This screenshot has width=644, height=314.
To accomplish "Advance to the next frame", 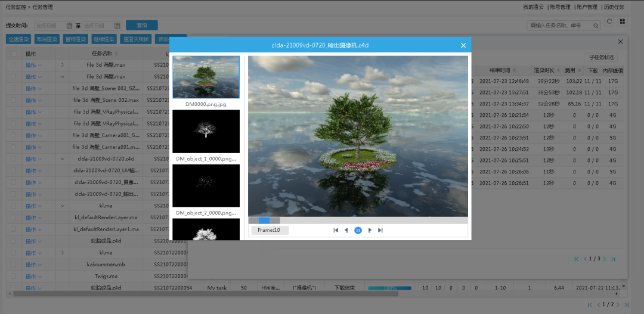I will [x=370, y=230].
